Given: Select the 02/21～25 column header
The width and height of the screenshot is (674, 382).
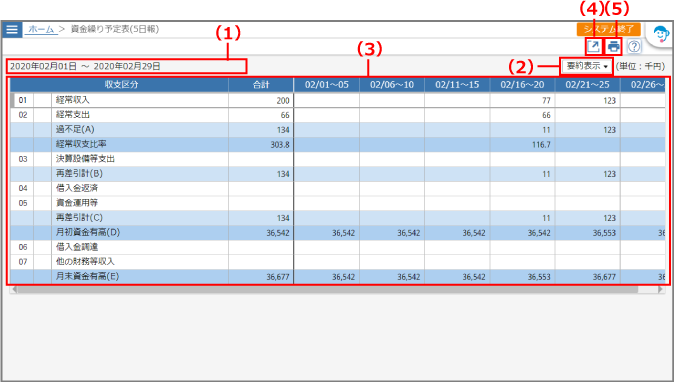Looking at the screenshot, I should 588,85.
